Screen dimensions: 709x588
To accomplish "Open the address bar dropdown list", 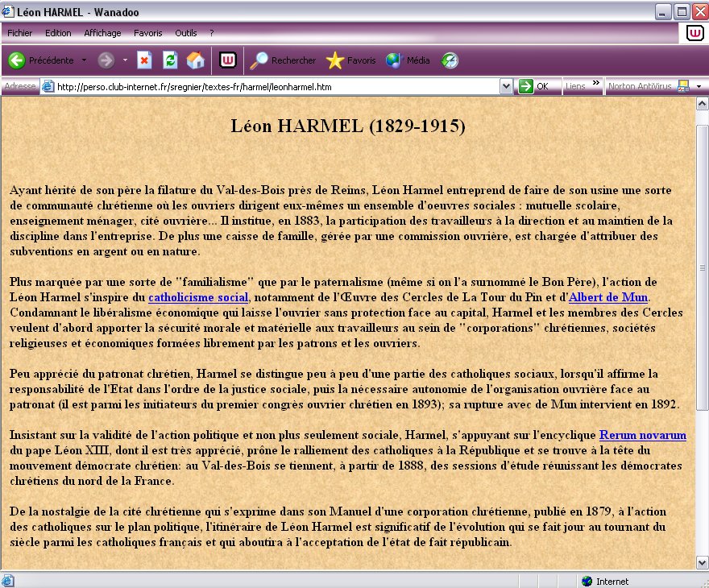I will pos(507,86).
